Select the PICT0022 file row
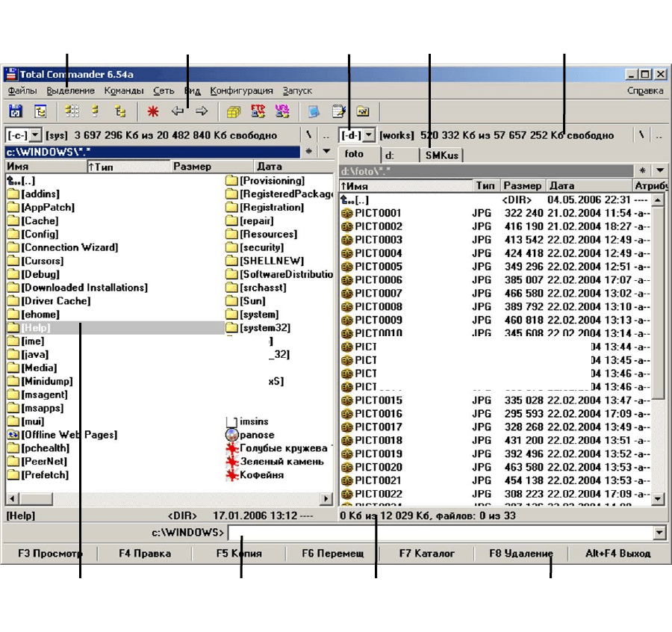Viewport: 672px width, 632px height. coord(496,494)
